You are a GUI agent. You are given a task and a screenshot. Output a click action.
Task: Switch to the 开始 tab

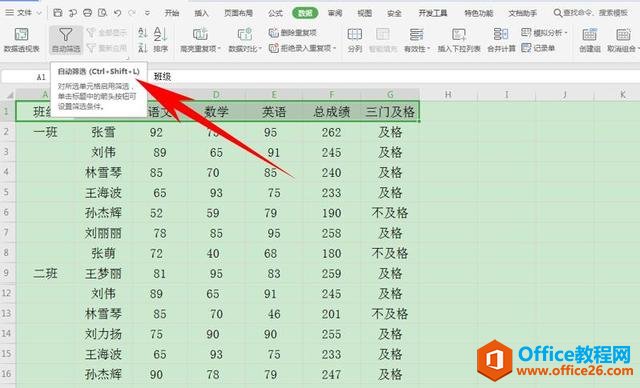172,13
